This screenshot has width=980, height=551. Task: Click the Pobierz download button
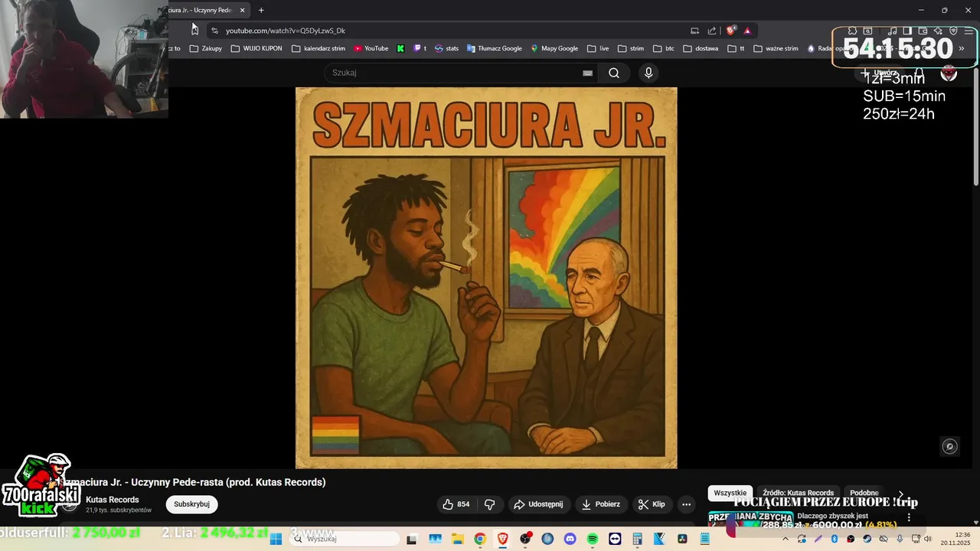click(602, 504)
